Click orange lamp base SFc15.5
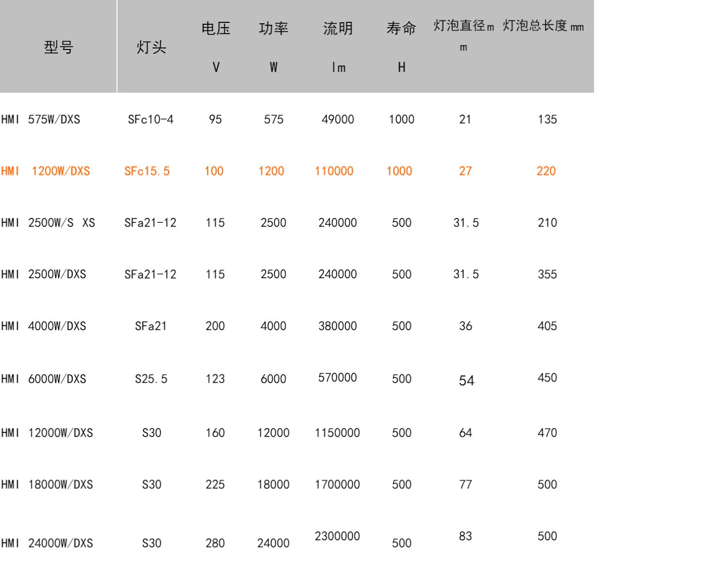The height and width of the screenshot is (576, 728). (x=147, y=171)
